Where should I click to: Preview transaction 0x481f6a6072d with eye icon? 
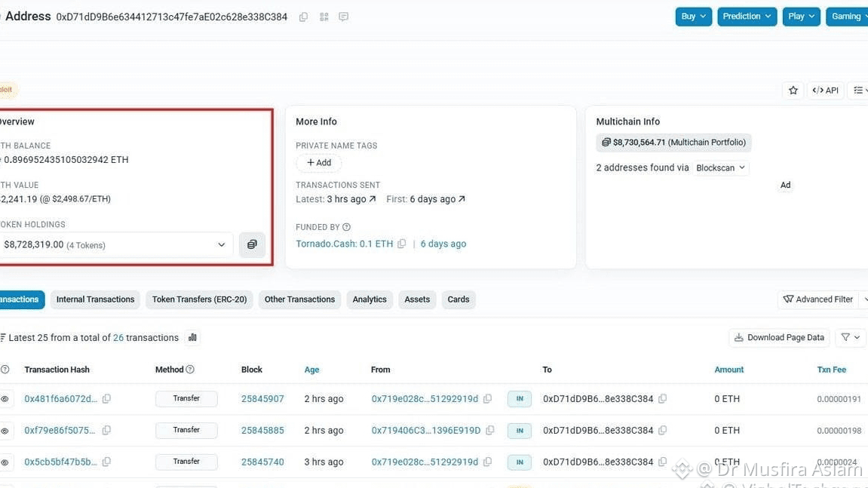(5, 399)
